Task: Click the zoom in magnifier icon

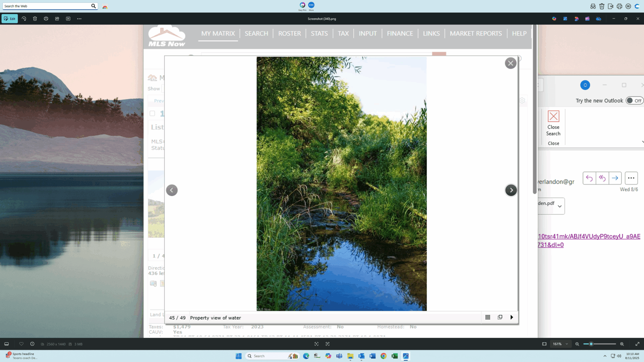Action: point(622,344)
